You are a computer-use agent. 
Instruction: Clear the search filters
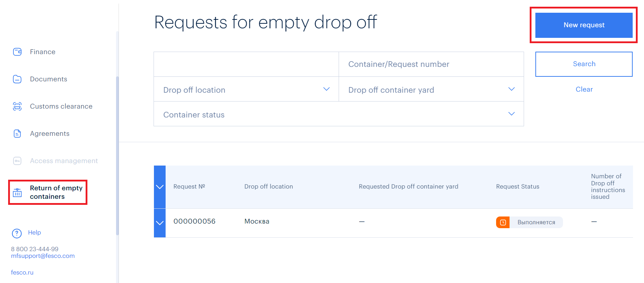(584, 89)
